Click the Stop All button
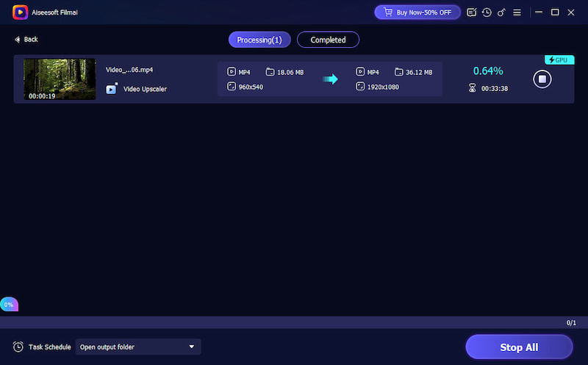This screenshot has height=365, width=588. tap(519, 347)
